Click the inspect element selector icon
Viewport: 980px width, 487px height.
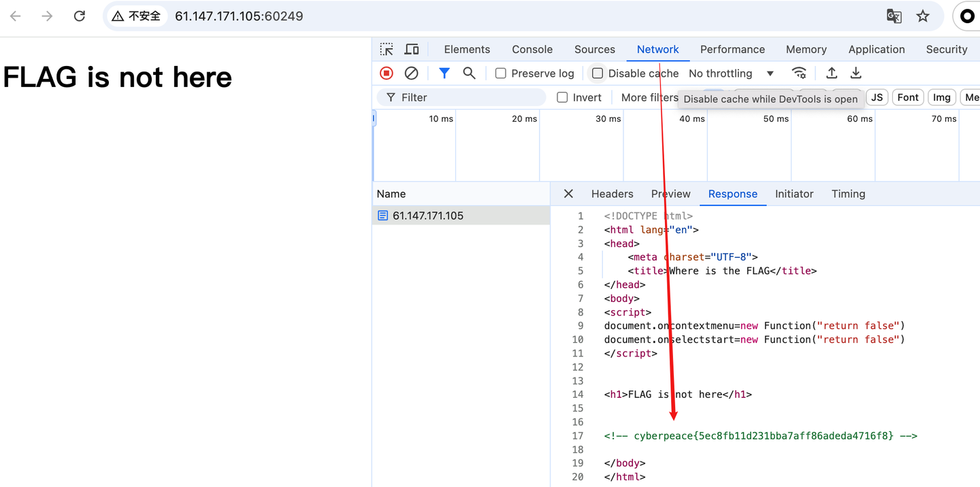click(x=387, y=50)
